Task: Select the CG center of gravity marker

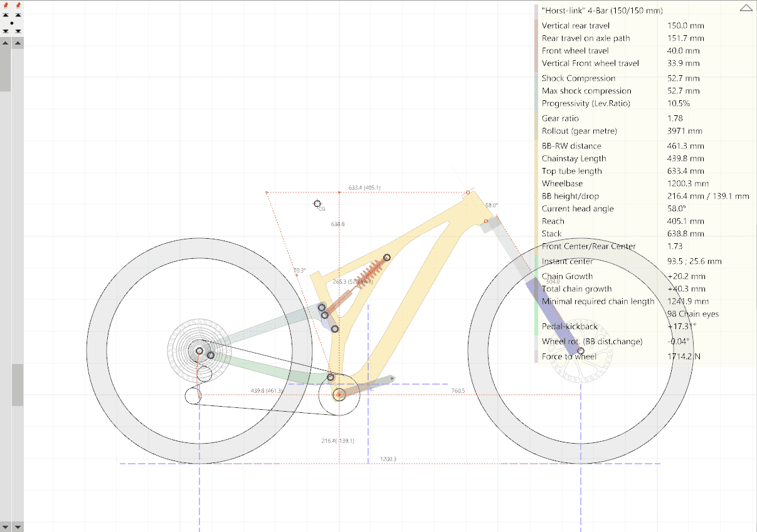Action: click(317, 204)
